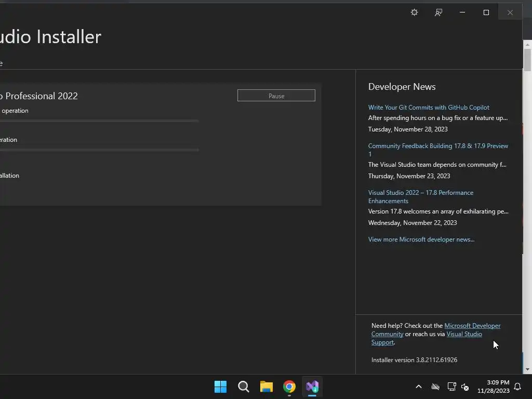The height and width of the screenshot is (399, 532).
Task: Click 'Tuesday, November 28, 2023' date text
Action: [x=408, y=129]
